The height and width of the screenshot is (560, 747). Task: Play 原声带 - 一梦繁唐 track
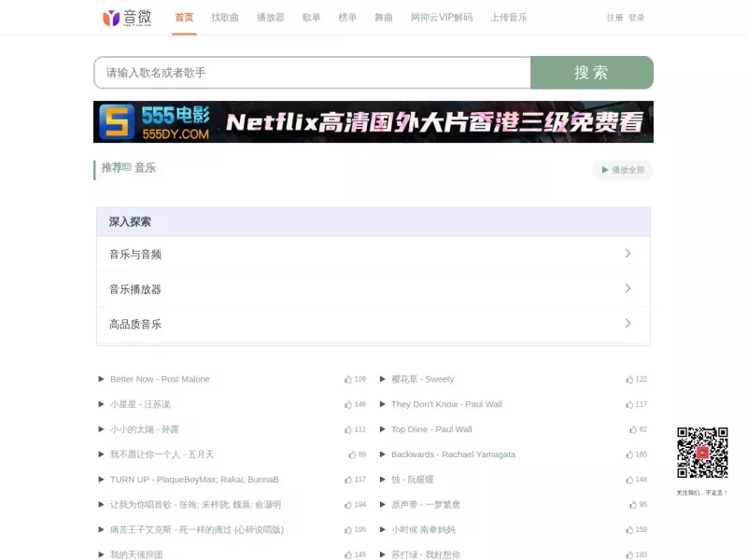tap(382, 504)
